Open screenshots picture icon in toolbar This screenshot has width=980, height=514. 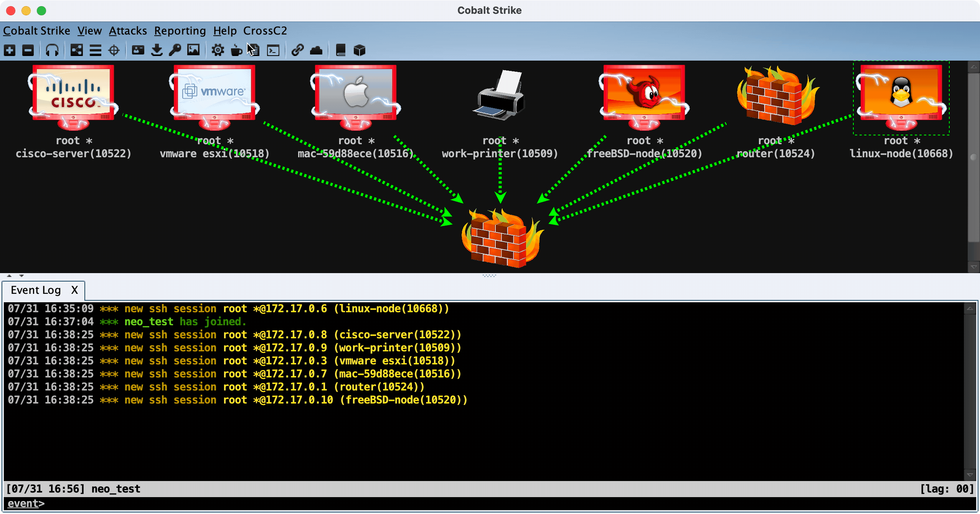193,50
